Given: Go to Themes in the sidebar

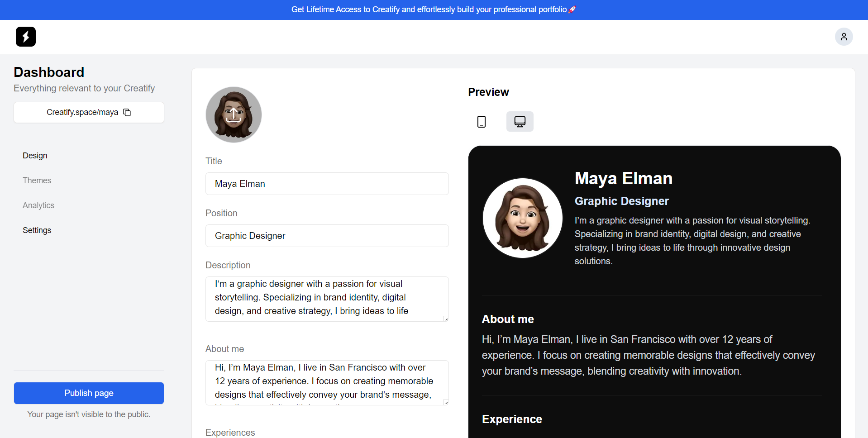Looking at the screenshot, I should (x=37, y=181).
